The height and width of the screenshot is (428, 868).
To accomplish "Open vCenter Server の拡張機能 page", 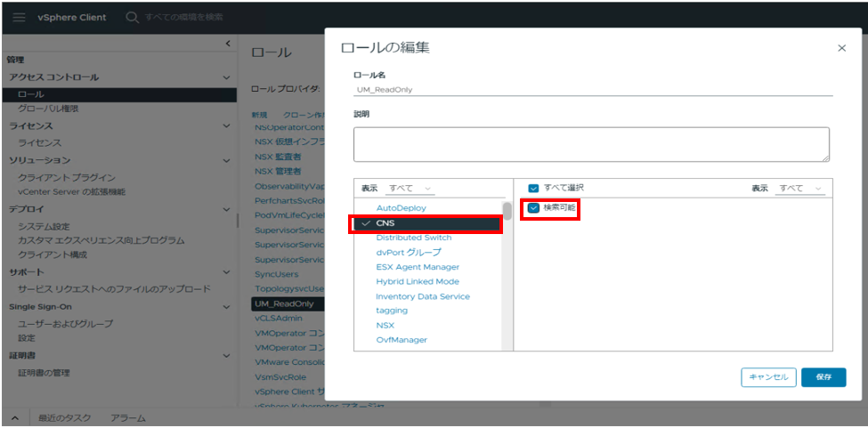I will (71, 192).
